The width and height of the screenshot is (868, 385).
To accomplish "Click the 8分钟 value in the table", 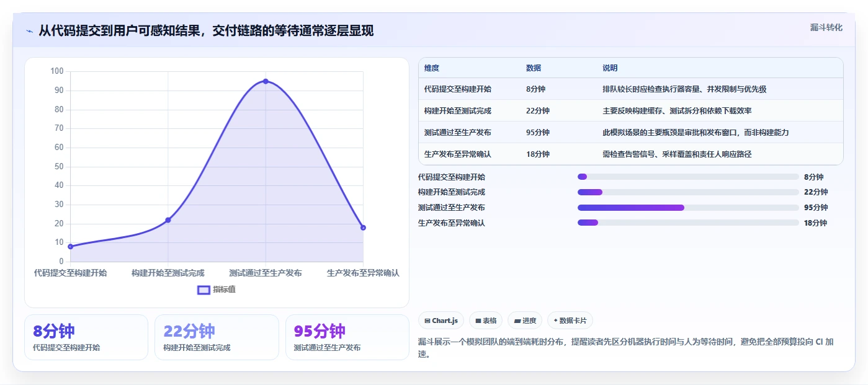I will point(535,89).
